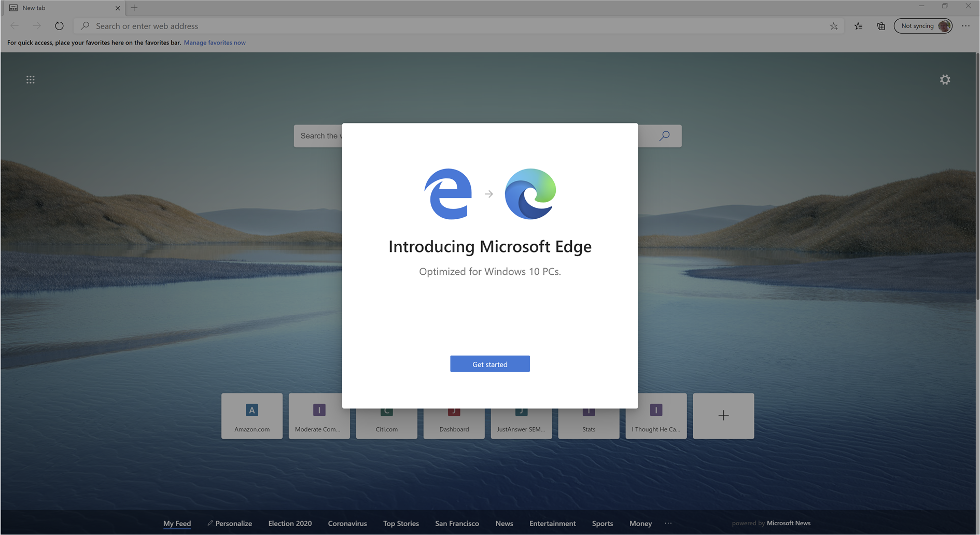Viewport: 980px width, 535px height.
Task: Open the Amazon.com quick link tile
Action: [252, 416]
